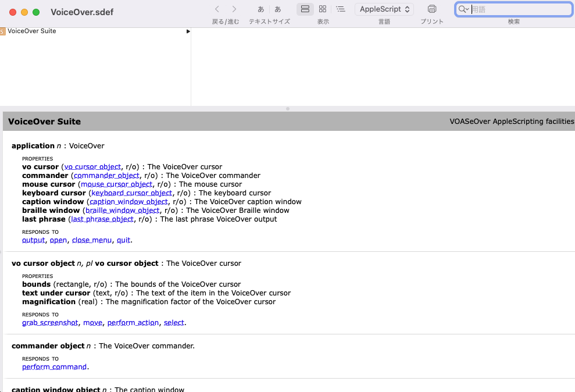The image size is (575, 392).
Task: Click the forward navigation arrow
Action: 234,9
